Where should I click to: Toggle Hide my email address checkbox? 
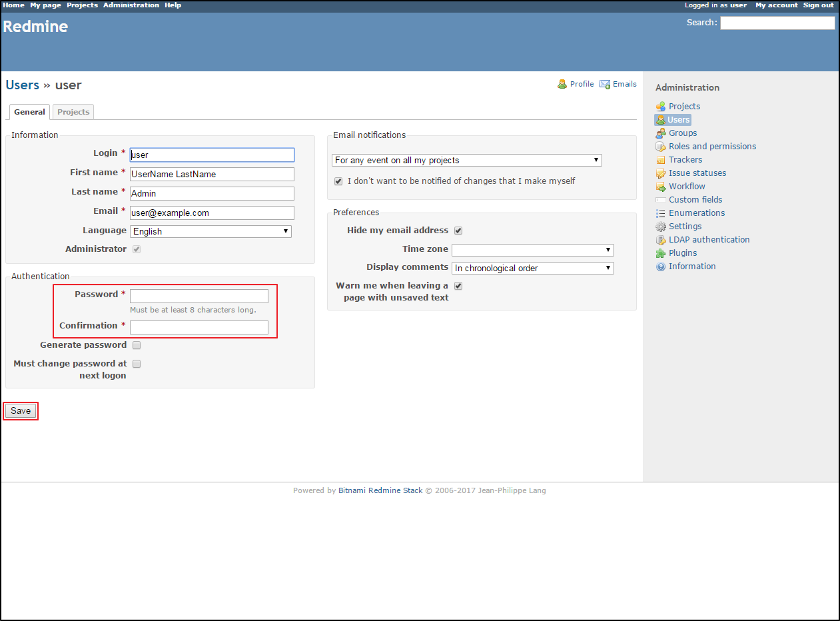pyautogui.click(x=458, y=231)
